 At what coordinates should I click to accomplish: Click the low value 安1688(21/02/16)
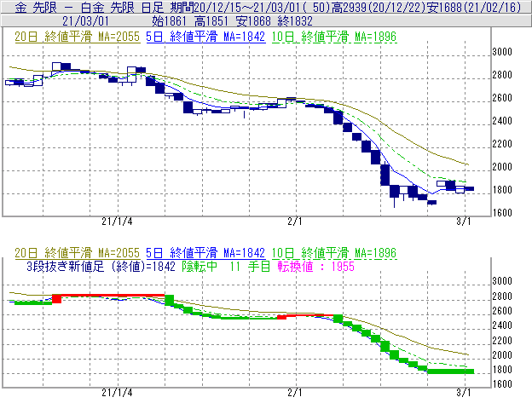tap(474, 7)
